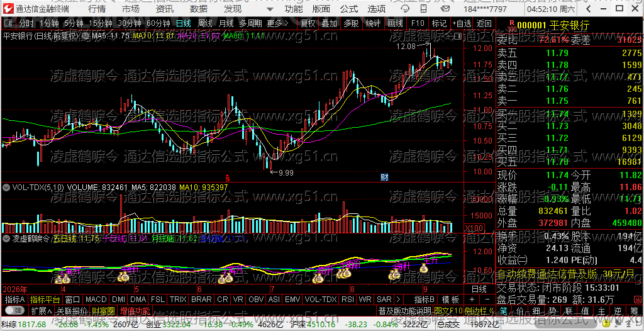The image size is (644, 331).
Task: Select the 5分钟 period tab
Action: tap(74, 24)
